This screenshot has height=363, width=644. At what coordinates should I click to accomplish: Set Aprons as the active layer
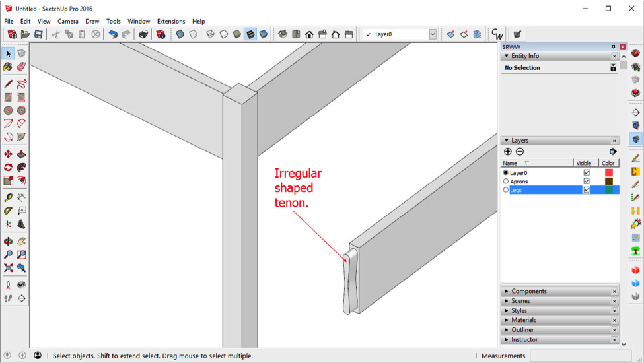coord(506,181)
